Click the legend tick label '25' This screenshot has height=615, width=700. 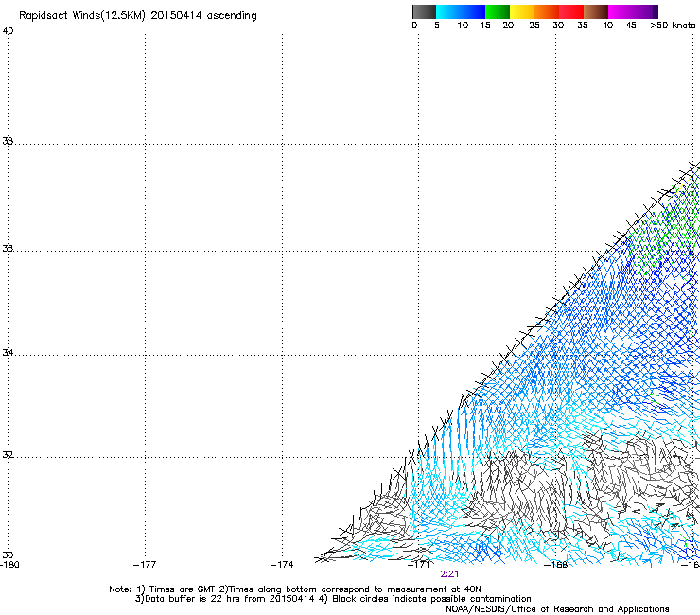point(534,26)
